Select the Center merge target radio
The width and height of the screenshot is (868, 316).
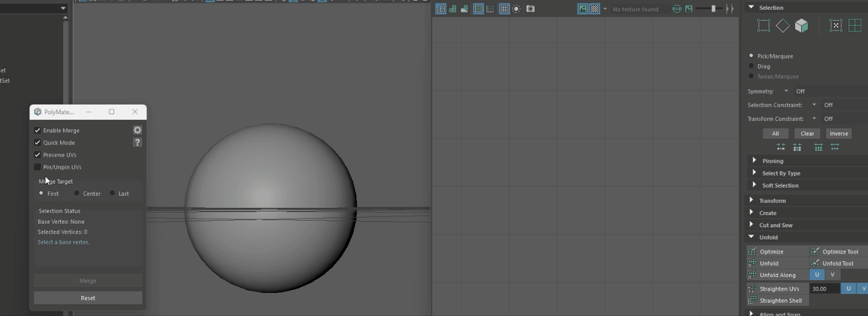pyautogui.click(x=77, y=193)
